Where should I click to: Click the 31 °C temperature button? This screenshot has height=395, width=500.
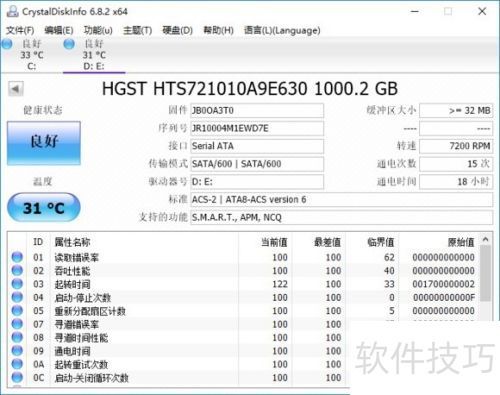44,208
